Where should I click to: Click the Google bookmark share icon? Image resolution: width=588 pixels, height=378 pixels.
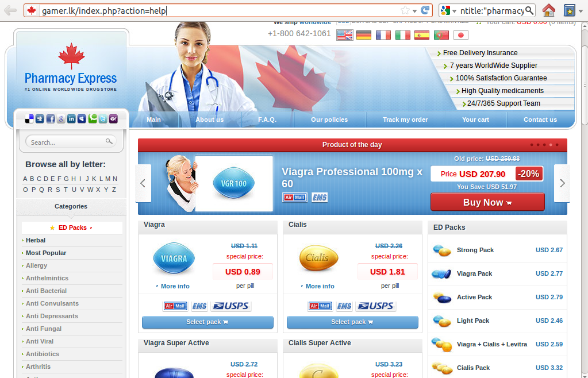61,119
